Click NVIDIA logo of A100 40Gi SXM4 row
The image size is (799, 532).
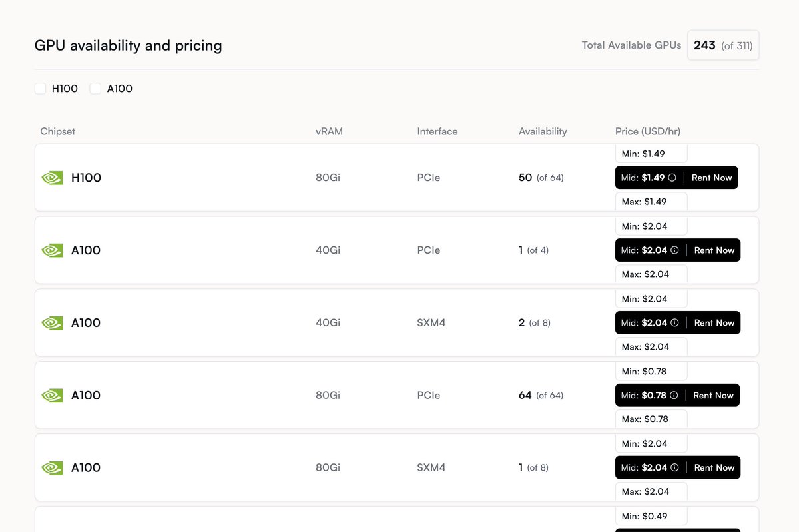(x=52, y=323)
